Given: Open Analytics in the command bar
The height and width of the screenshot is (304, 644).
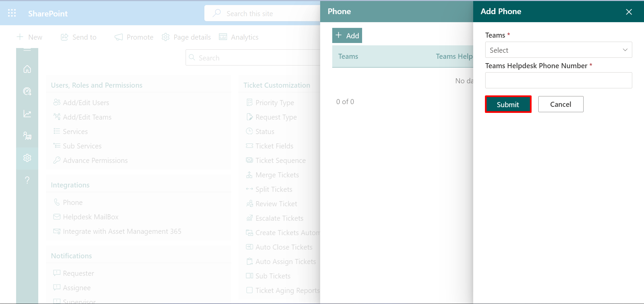Looking at the screenshot, I should tap(239, 37).
